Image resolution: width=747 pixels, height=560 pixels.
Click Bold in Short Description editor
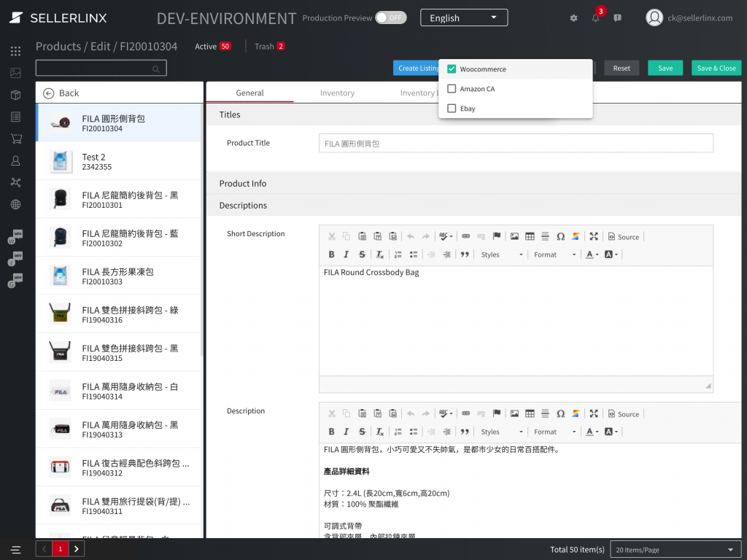(x=332, y=254)
